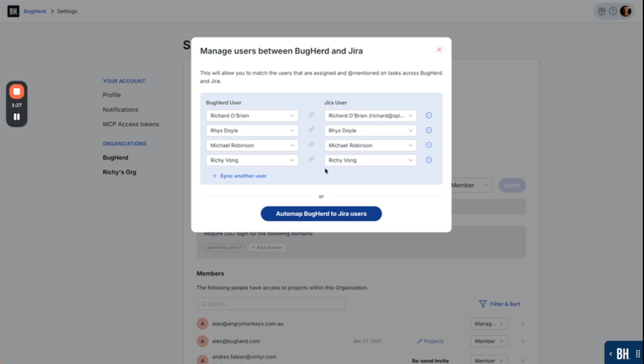Click the BH widget drag handle dots
Screen dimensions: 644x364
[x=637, y=353]
